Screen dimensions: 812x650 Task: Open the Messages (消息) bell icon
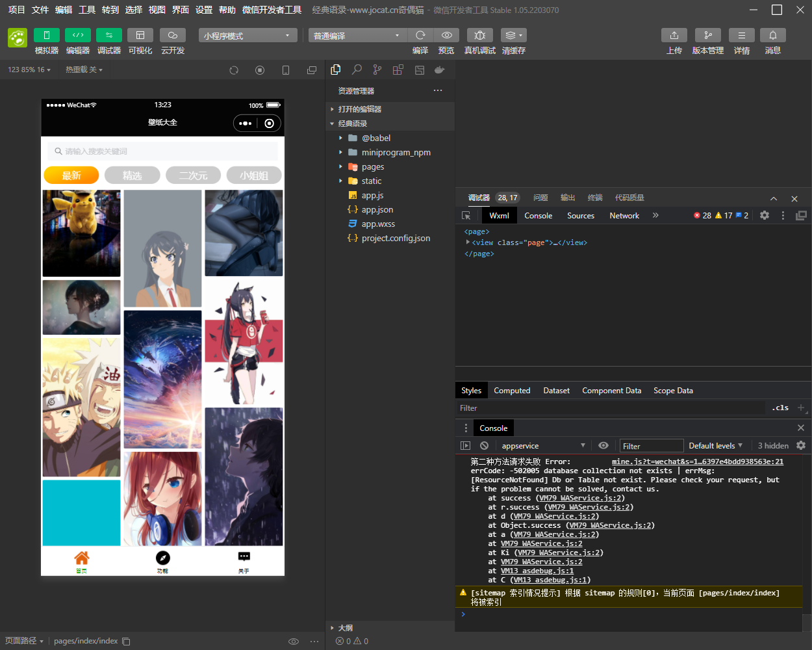(x=773, y=35)
